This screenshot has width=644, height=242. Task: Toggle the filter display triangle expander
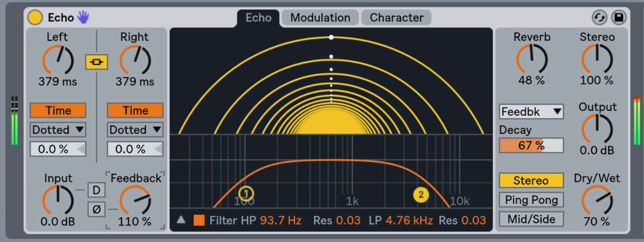[181, 220]
